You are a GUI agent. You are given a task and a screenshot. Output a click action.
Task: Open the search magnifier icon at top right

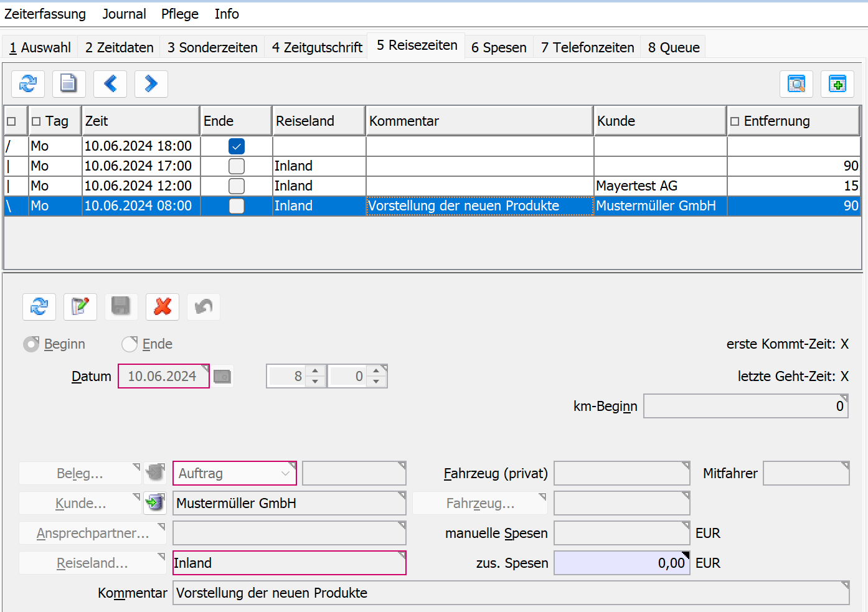tap(796, 83)
